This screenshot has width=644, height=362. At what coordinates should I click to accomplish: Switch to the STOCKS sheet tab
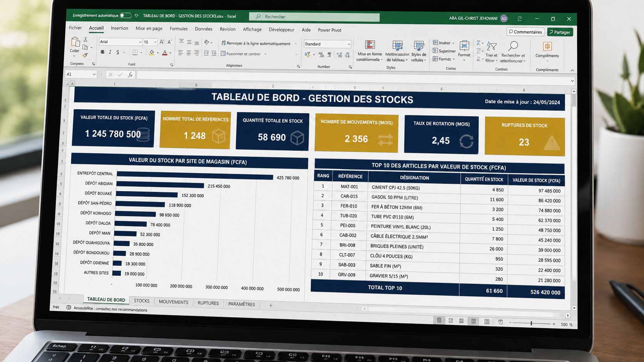click(142, 301)
